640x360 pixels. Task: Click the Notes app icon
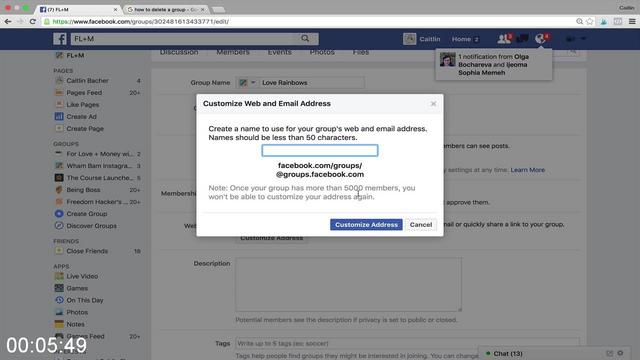(x=59, y=324)
